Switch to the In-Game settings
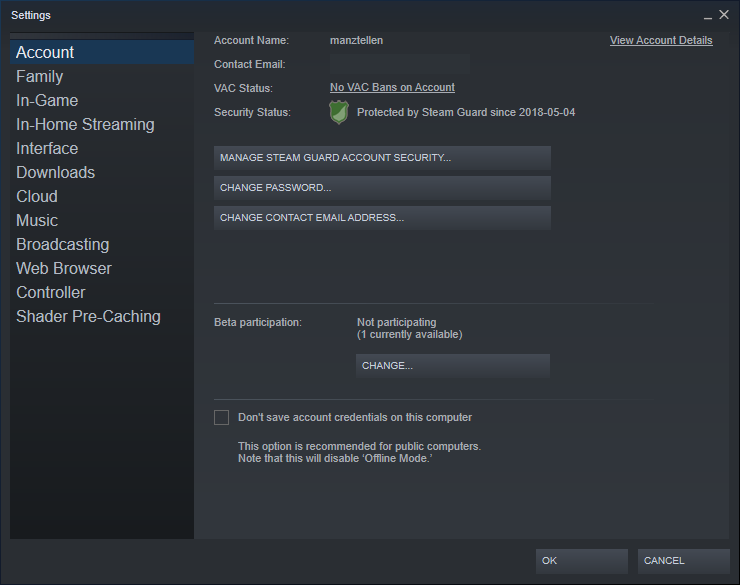 click(x=101, y=100)
